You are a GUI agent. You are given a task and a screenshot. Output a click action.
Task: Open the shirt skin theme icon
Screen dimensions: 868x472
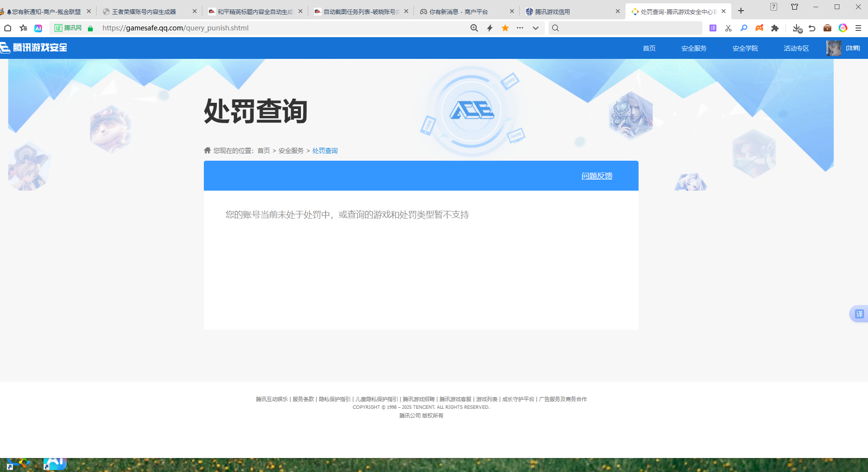click(x=795, y=7)
